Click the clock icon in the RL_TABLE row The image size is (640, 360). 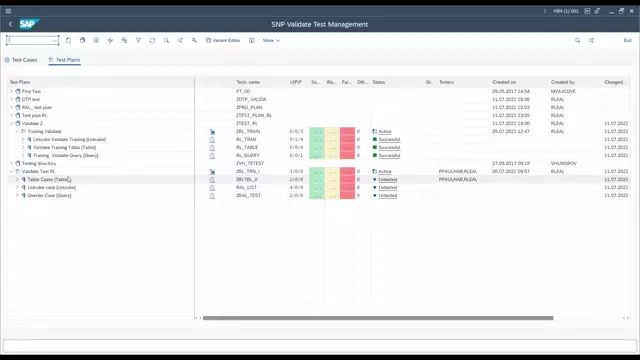(x=212, y=147)
